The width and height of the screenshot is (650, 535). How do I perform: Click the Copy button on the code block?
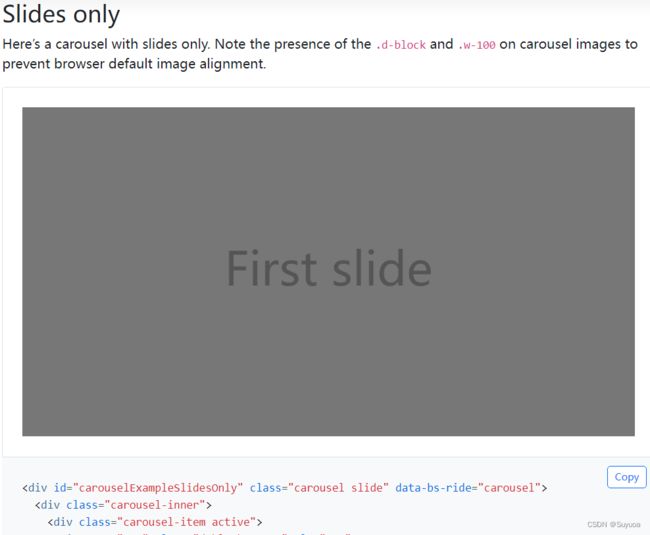[626, 477]
